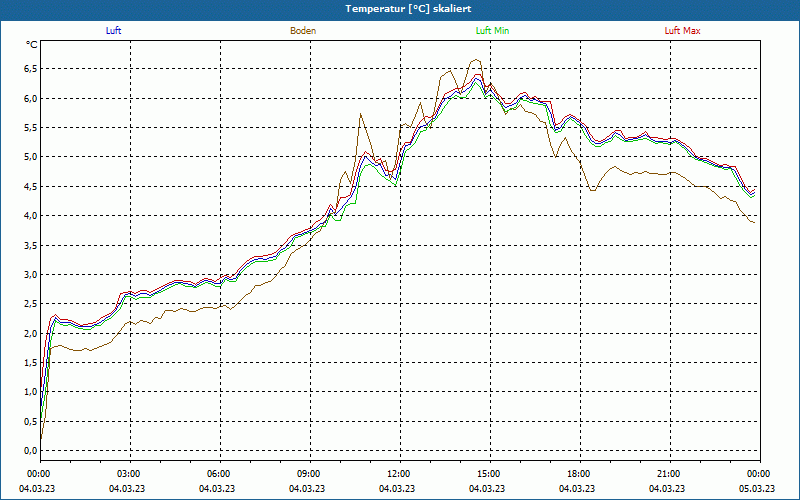Viewport: 800px width, 500px height.
Task: Click the brown Boden legend label
Action: click(303, 31)
